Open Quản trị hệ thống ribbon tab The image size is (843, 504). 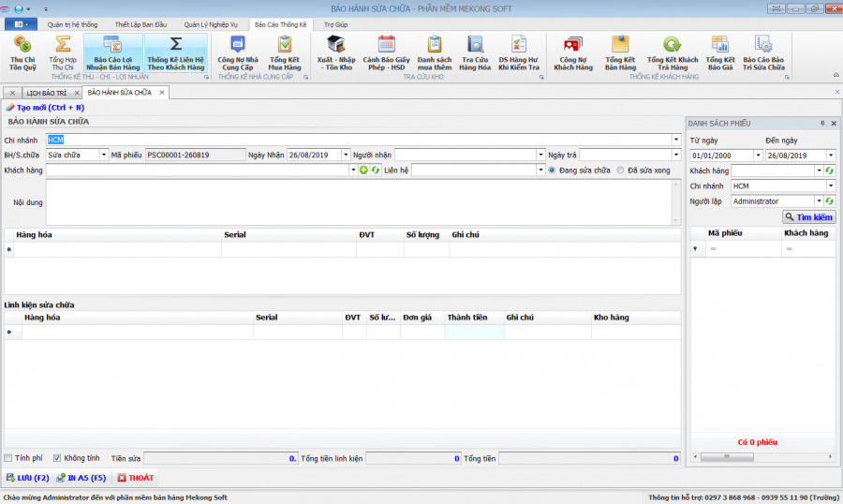pyautogui.click(x=72, y=24)
